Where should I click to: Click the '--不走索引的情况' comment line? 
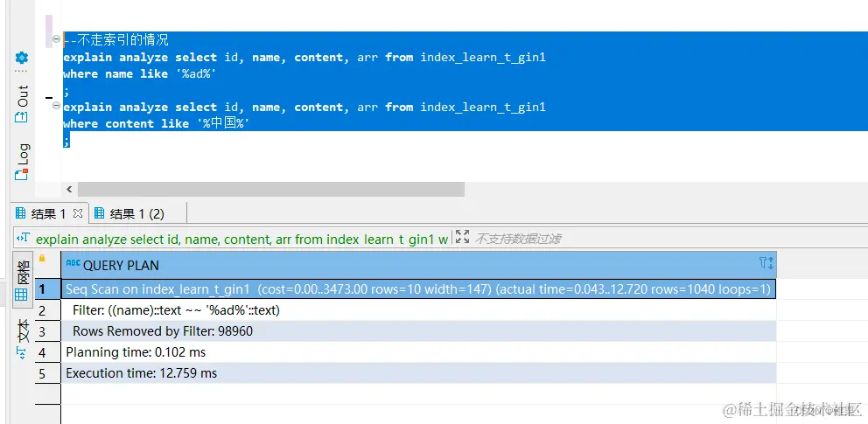(x=116, y=40)
